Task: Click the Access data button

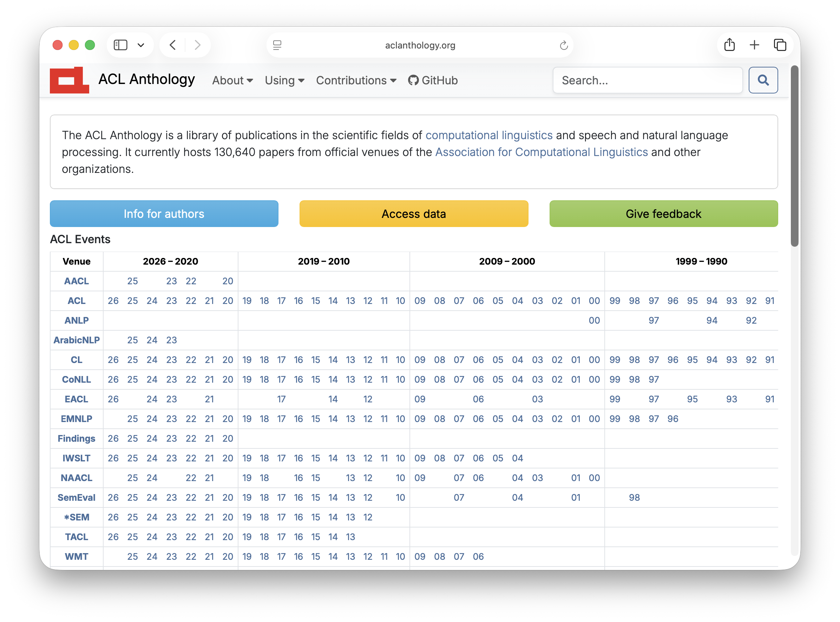Action: [x=413, y=214]
